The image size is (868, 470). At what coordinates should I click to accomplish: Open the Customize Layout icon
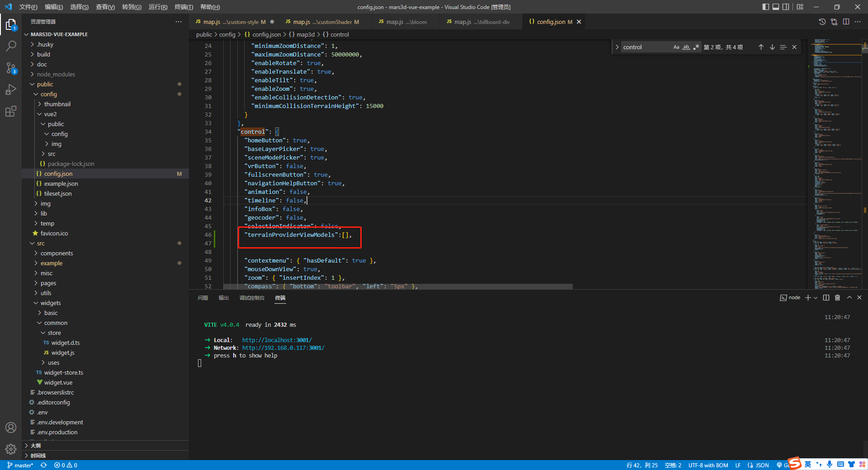[800, 7]
